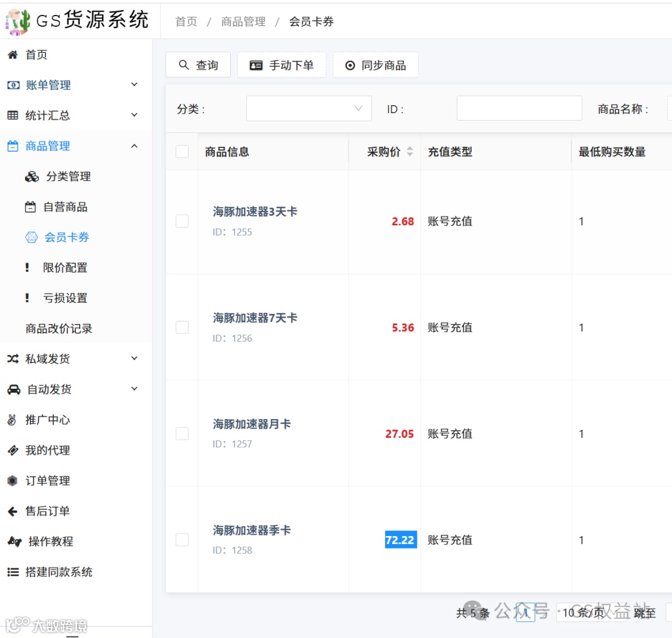Toggle the select-all checkbox in table header
The height and width of the screenshot is (638, 672).
pos(182,152)
